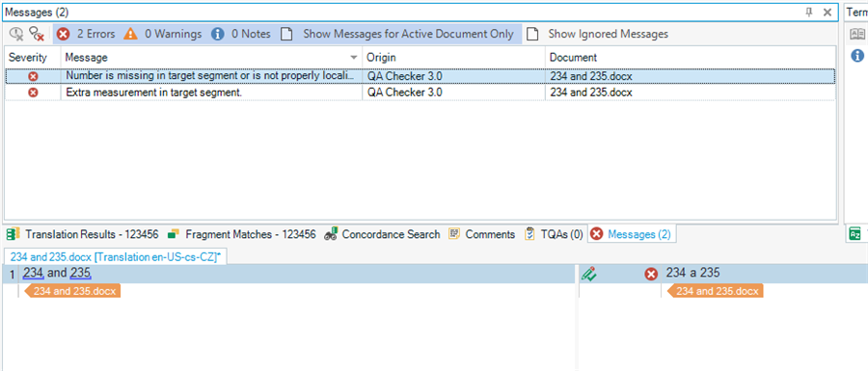Switch to the Fragment Matches tab
Image resolution: width=868 pixels, height=371 pixels.
tap(242, 234)
